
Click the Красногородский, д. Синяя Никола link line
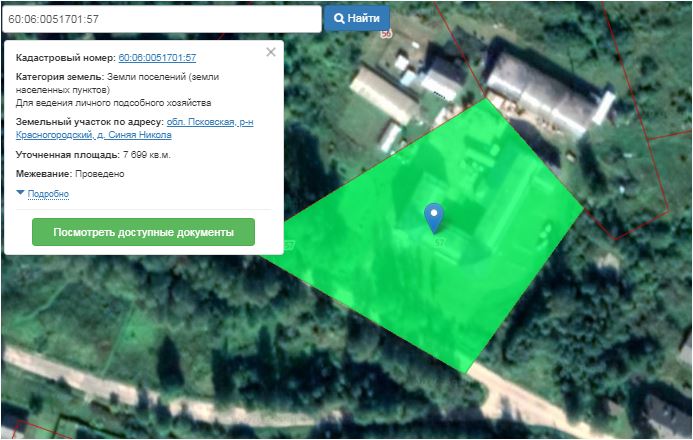click(x=93, y=135)
